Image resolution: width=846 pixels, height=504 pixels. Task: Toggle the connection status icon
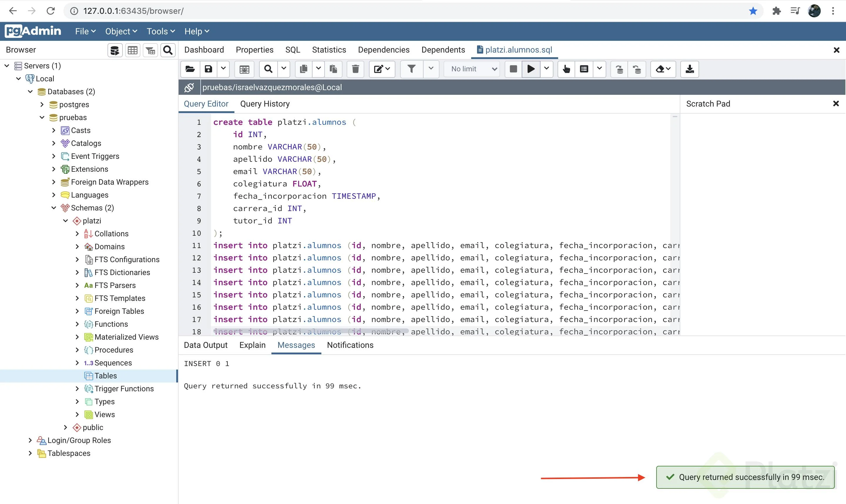pyautogui.click(x=189, y=88)
